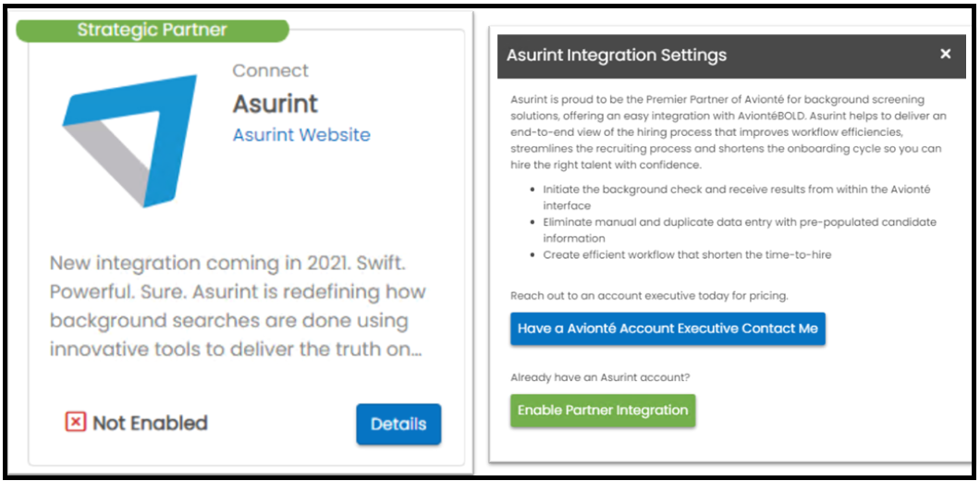Click the dark dialog header bar area
This screenshot has height=481, width=980.
[x=731, y=55]
